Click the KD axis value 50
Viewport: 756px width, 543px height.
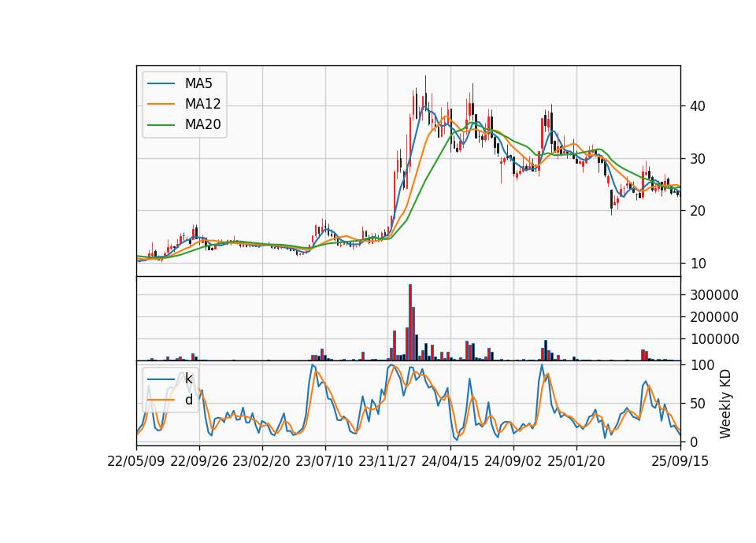[x=698, y=404]
